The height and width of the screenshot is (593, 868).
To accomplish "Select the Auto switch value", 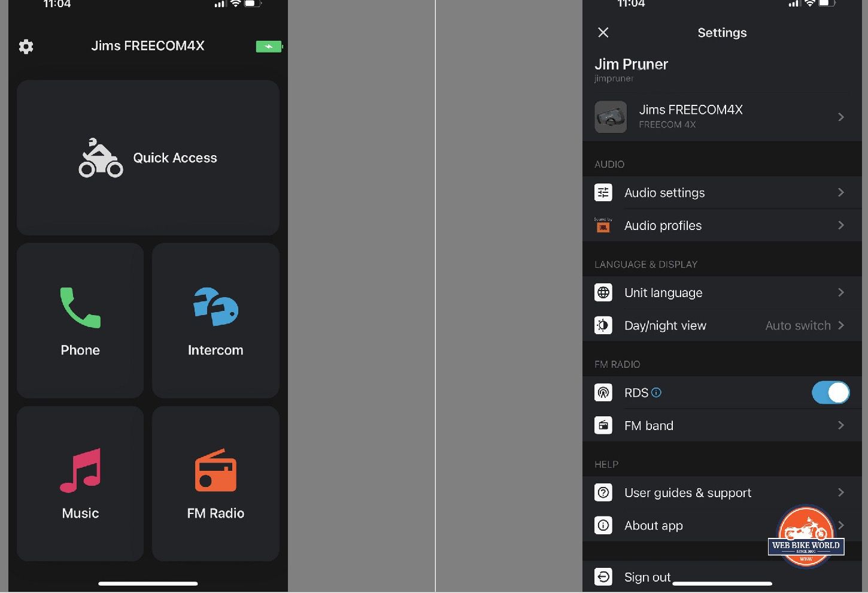I will click(798, 325).
